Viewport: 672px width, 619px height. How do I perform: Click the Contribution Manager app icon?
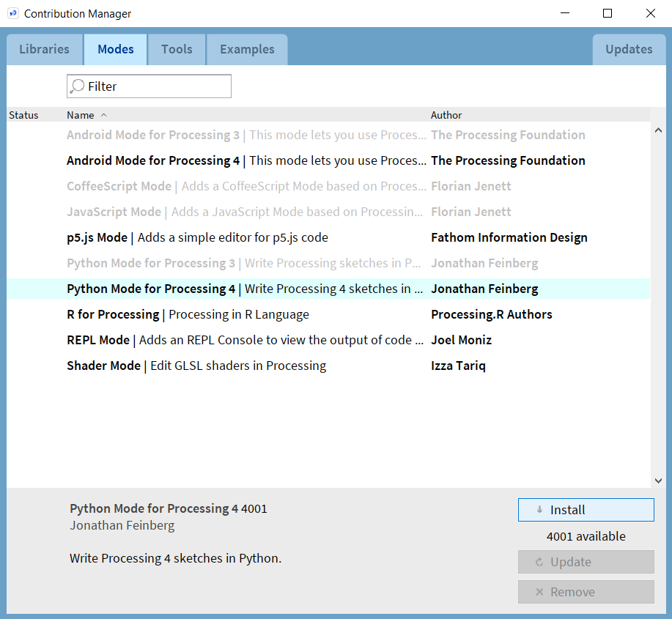click(x=13, y=13)
